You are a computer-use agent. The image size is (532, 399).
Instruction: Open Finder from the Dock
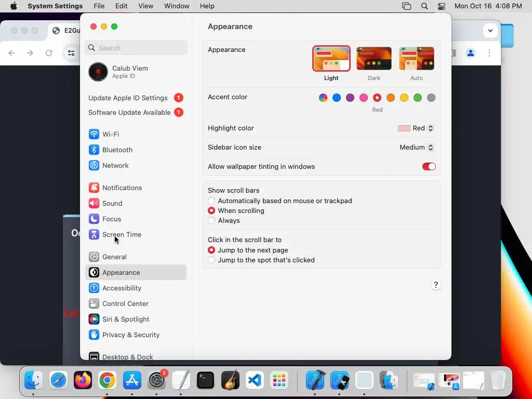click(x=33, y=380)
